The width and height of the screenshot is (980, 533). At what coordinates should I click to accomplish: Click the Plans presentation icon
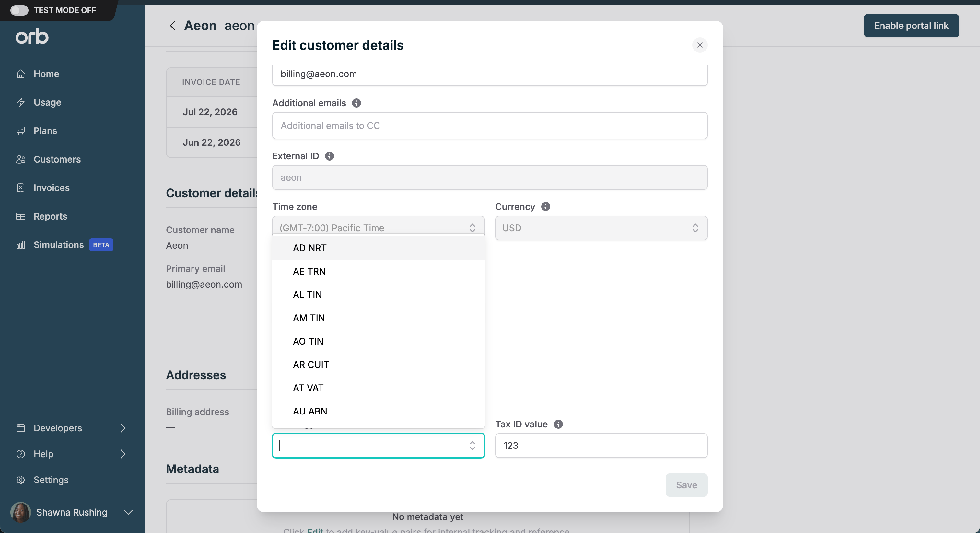(21, 131)
